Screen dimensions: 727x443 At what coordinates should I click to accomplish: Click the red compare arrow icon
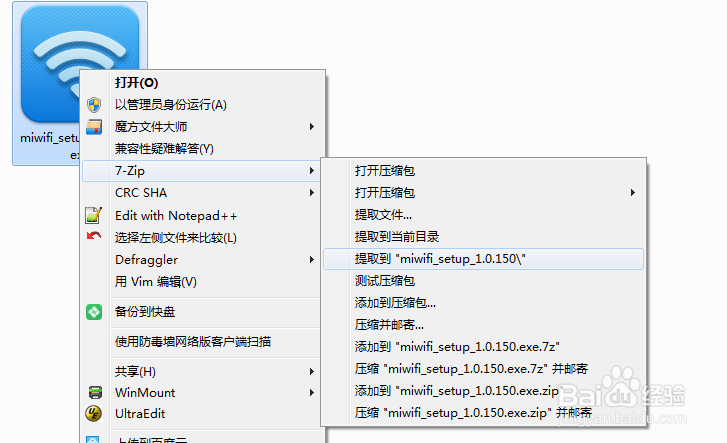[x=94, y=237]
